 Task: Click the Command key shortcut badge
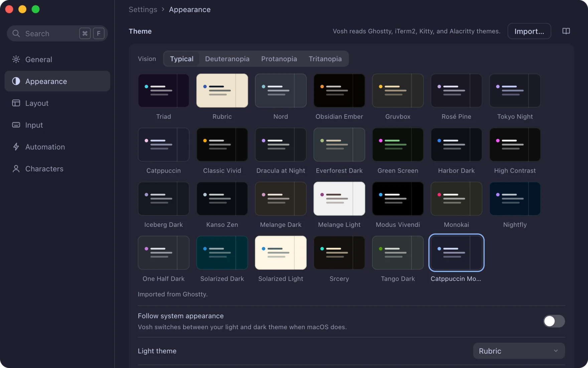tap(85, 33)
